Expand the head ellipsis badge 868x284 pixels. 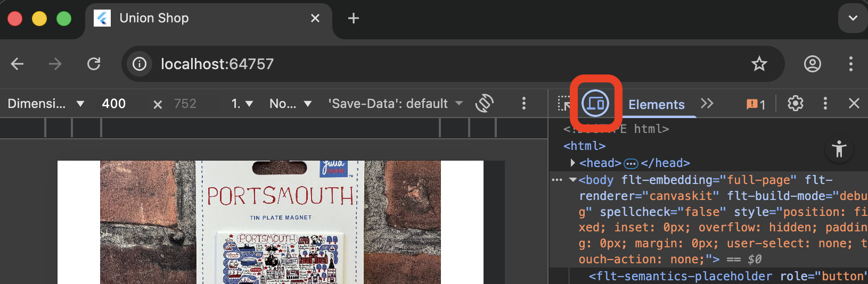pyautogui.click(x=631, y=163)
